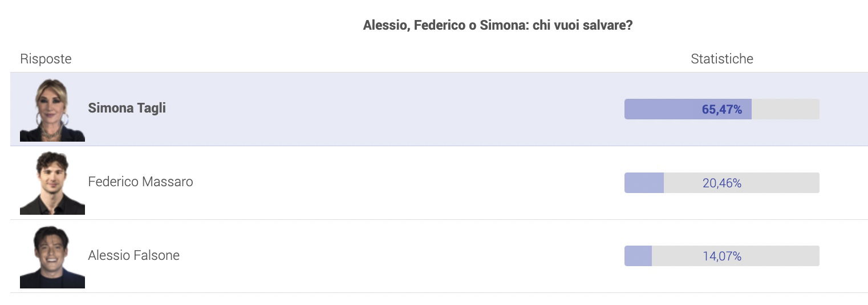Image resolution: width=868 pixels, height=305 pixels.
Task: Click the 65,47% progress bar
Action: pos(721,109)
